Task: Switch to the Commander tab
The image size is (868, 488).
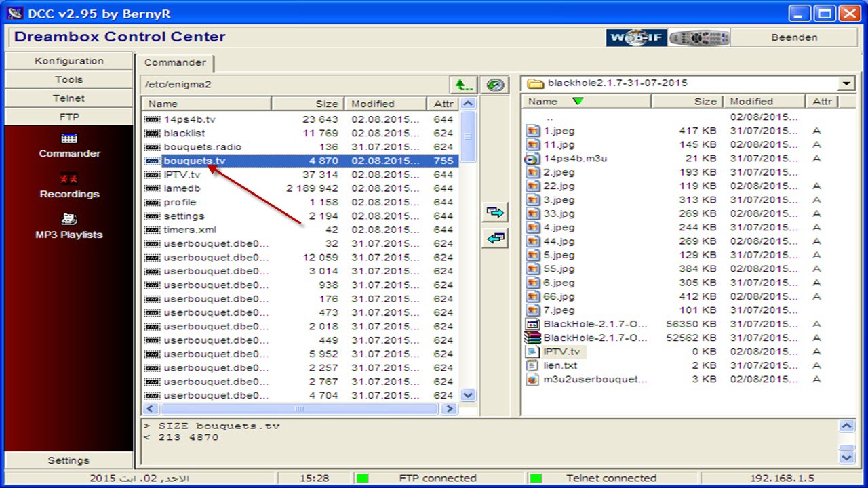Action: (176, 62)
